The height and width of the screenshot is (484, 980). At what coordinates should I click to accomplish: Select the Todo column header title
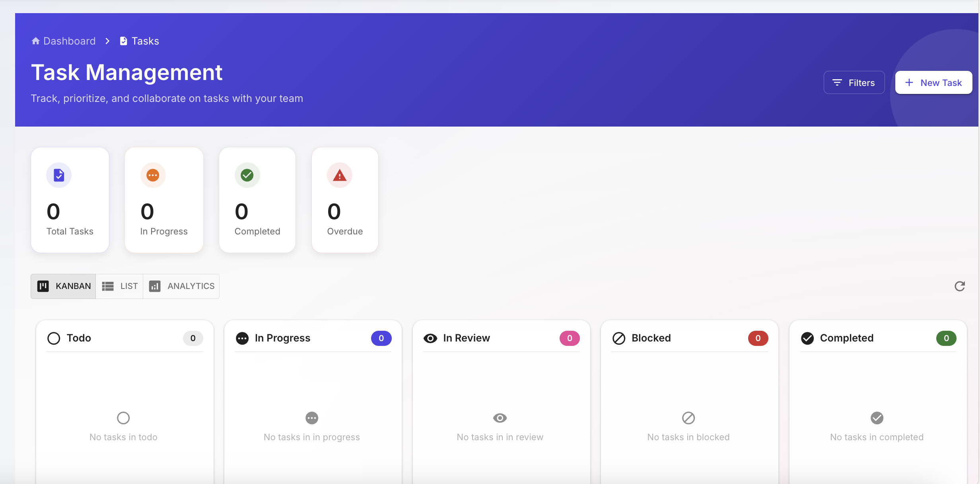tap(79, 338)
